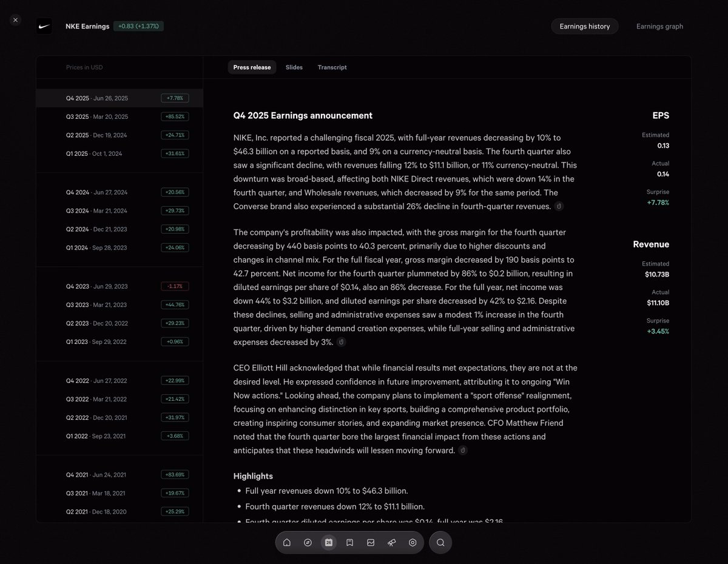728x564 pixels.
Task: Select Q2 2024 · Dec 21, 2023 row
Action: [120, 229]
